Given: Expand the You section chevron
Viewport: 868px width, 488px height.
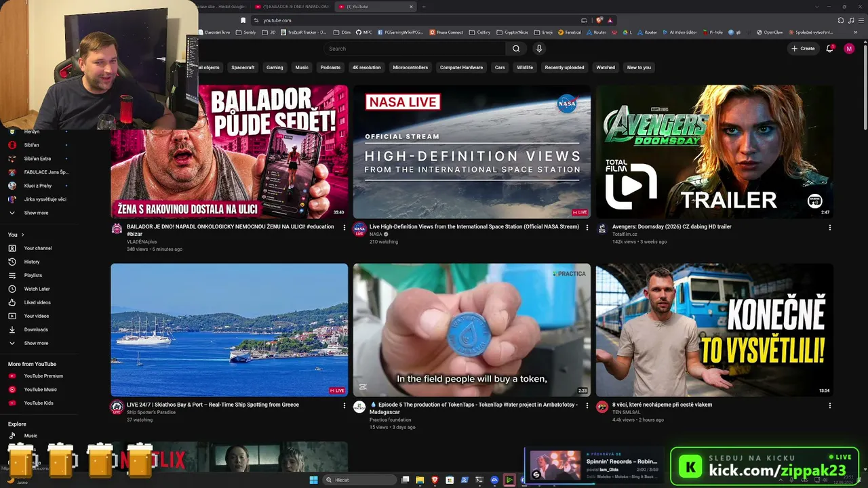Looking at the screenshot, I should point(23,235).
